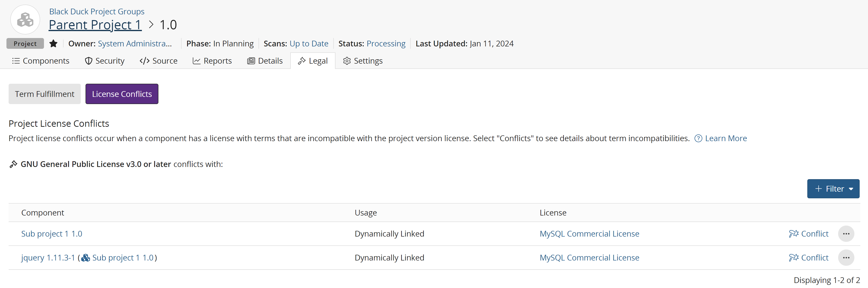Open the Learn More help link
The height and width of the screenshot is (288, 868).
(x=726, y=138)
